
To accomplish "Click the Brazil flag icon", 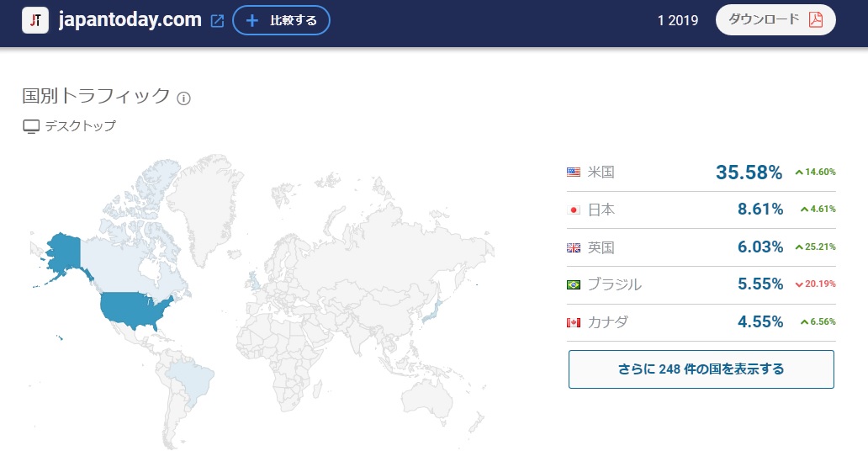I will point(574,285).
